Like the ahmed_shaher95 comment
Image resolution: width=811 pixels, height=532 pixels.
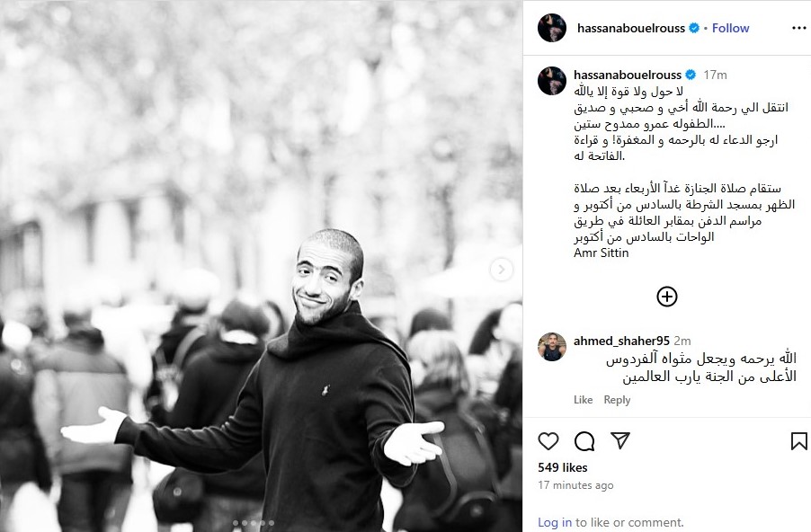[x=583, y=400]
